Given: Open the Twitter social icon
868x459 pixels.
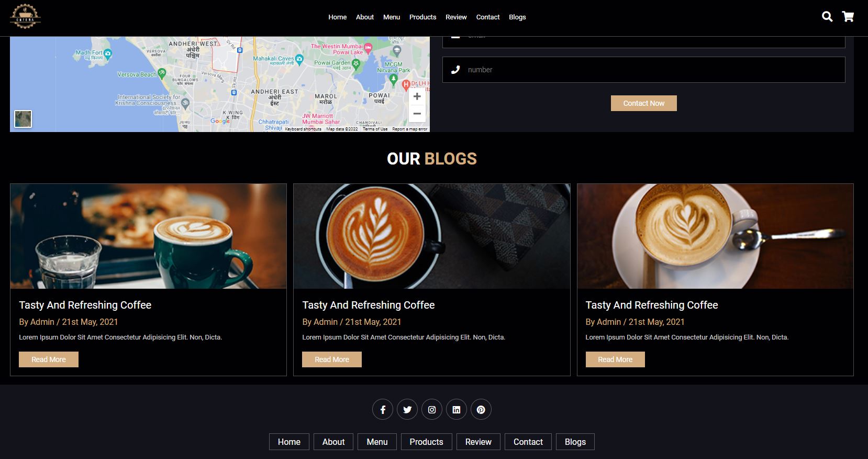Looking at the screenshot, I should pos(407,410).
